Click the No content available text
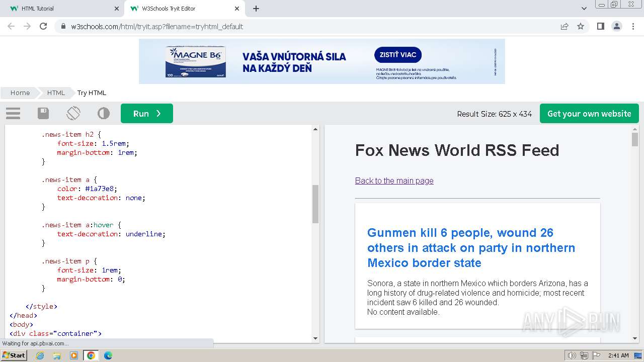 pos(403,312)
